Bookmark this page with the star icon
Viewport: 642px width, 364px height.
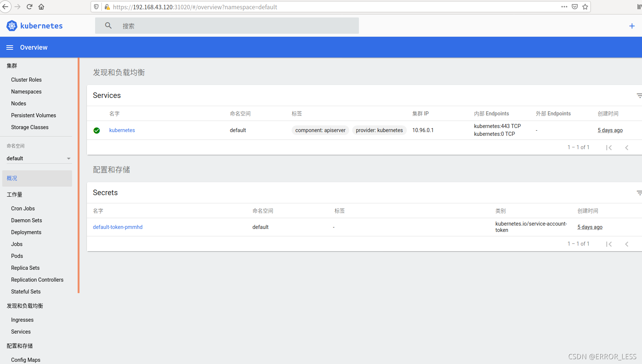[x=585, y=7]
